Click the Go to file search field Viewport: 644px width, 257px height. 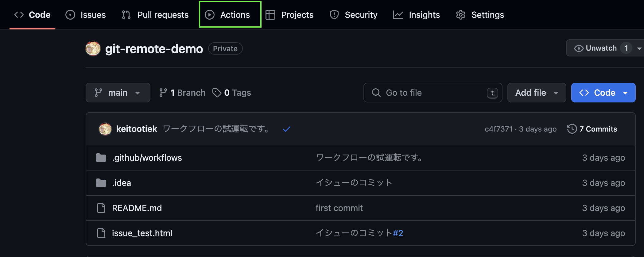pos(430,92)
